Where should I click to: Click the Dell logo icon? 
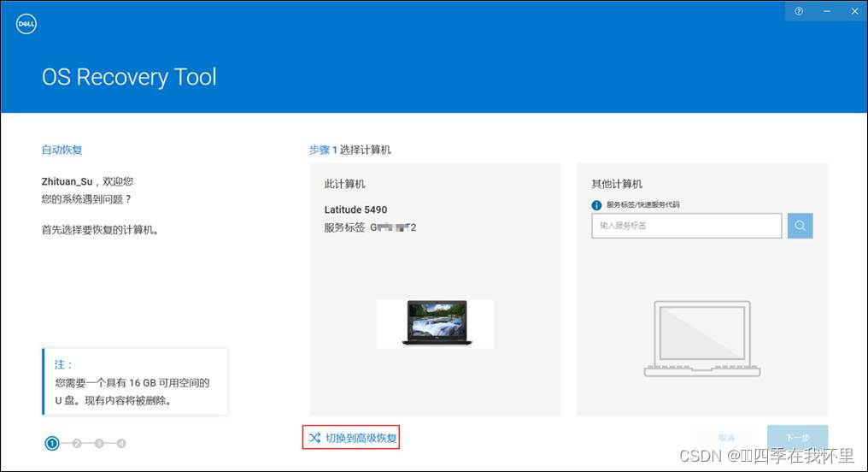pos(26,24)
